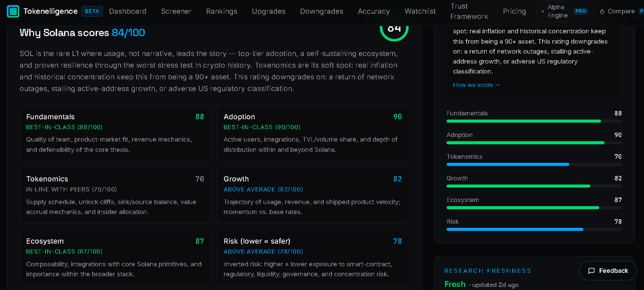Select the Ecosystem score card
This screenshot has height=290, width=644.
coord(115,257)
